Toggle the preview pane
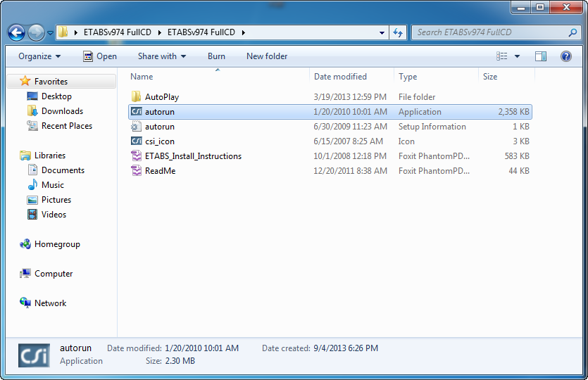This screenshot has height=380, width=588. 540,56
